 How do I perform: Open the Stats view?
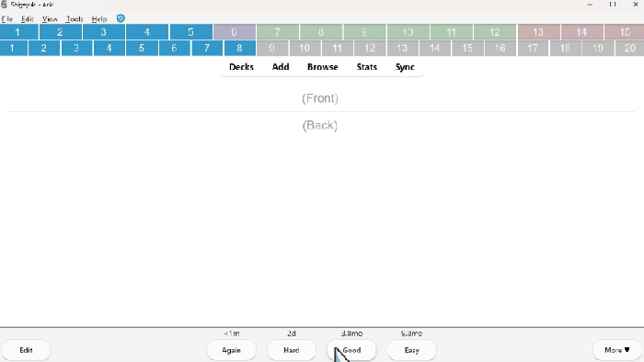[x=367, y=67]
